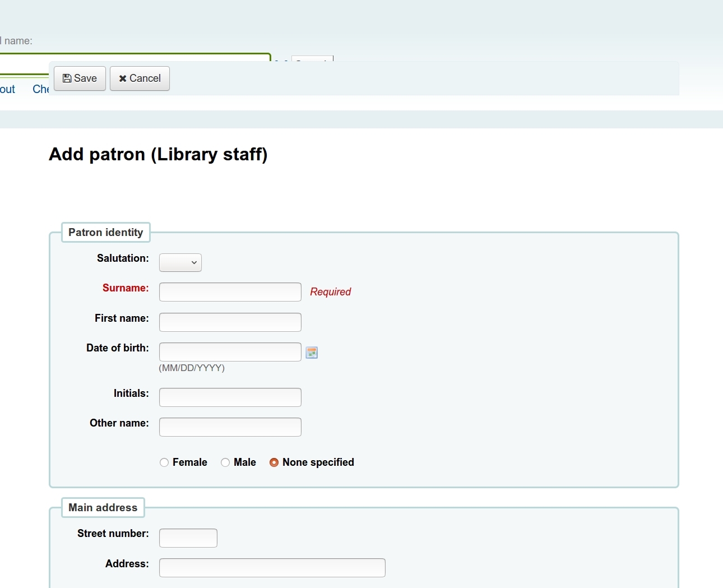Image resolution: width=723 pixels, height=588 pixels.
Task: Select the Female radio button
Action: [164, 462]
